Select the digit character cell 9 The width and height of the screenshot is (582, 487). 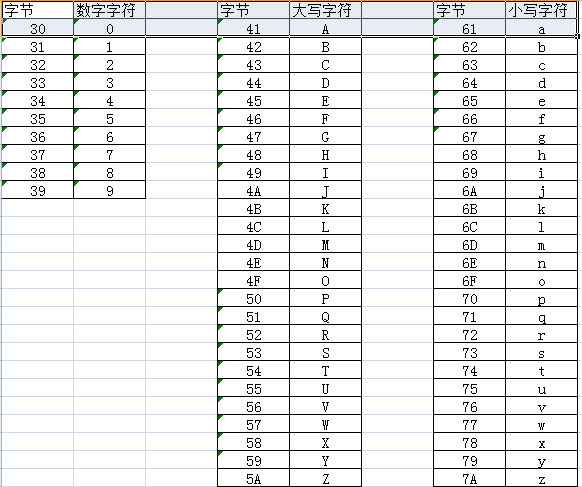tap(109, 190)
